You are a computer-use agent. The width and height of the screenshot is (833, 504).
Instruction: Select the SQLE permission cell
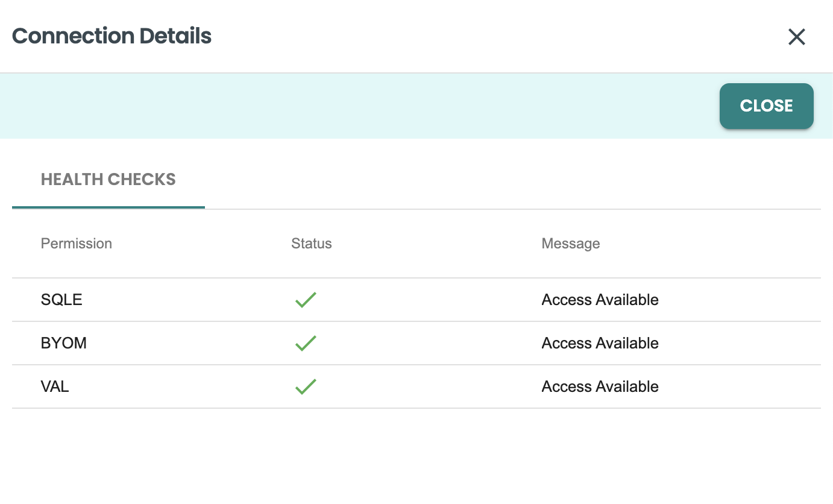pos(61,300)
